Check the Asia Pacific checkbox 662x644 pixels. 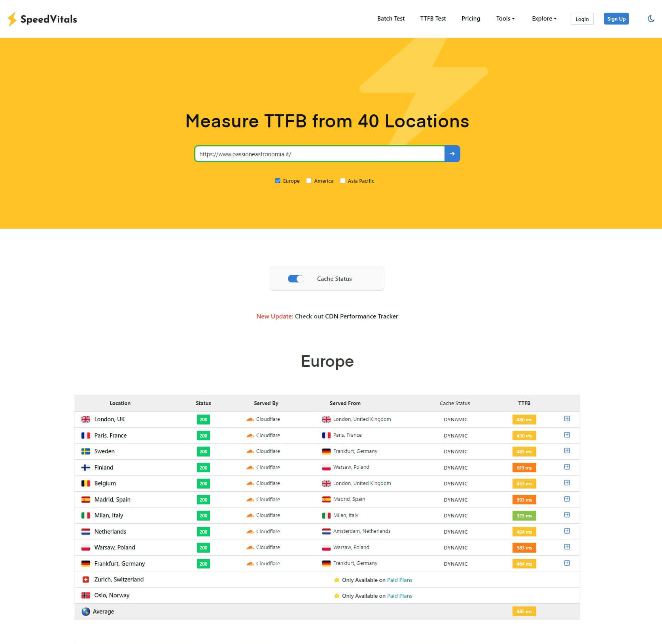coord(342,181)
